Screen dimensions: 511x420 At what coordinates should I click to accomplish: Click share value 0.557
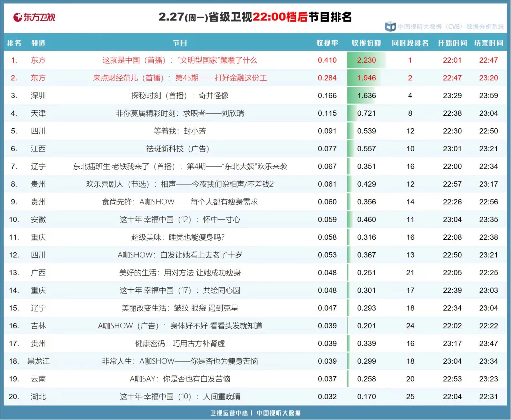[367, 149]
